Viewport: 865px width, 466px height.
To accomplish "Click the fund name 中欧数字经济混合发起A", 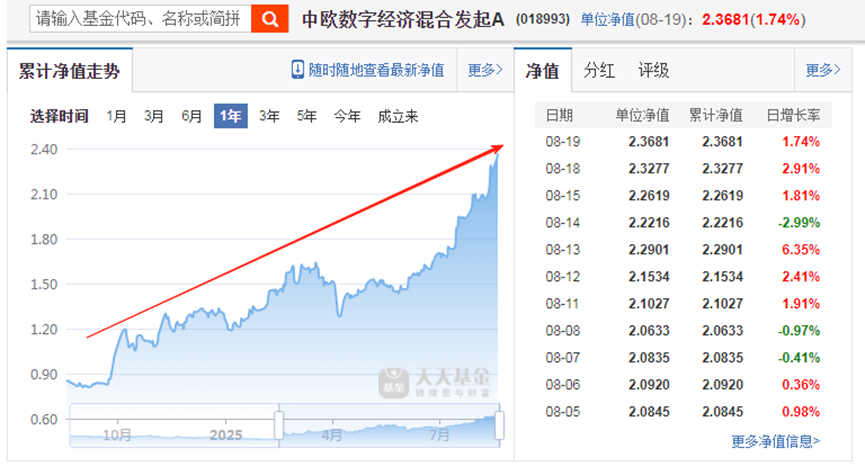I will tap(403, 20).
